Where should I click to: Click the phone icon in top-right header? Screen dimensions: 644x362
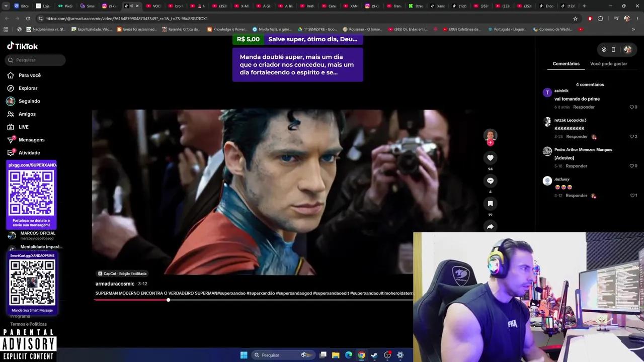[x=613, y=50]
